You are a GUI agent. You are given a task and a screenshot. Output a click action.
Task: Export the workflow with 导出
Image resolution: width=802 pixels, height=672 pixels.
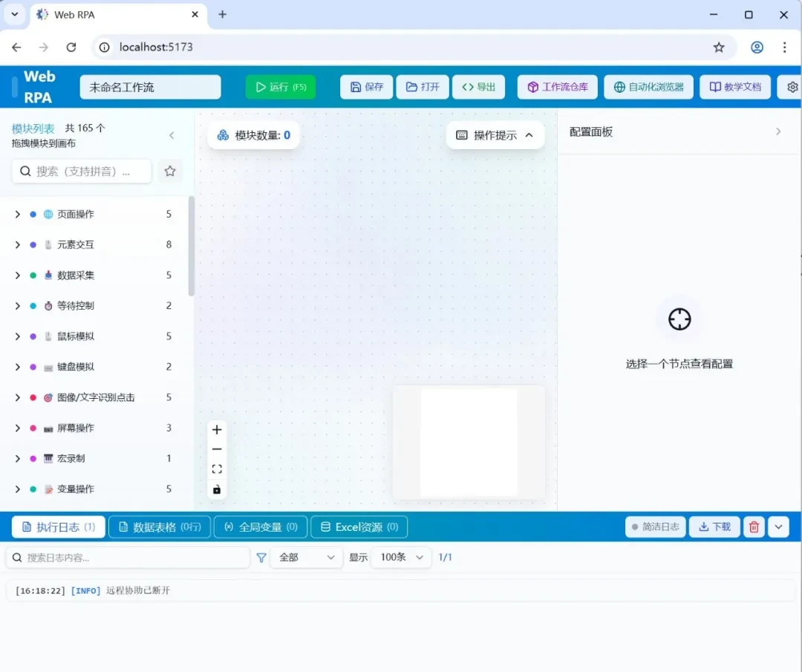click(479, 87)
